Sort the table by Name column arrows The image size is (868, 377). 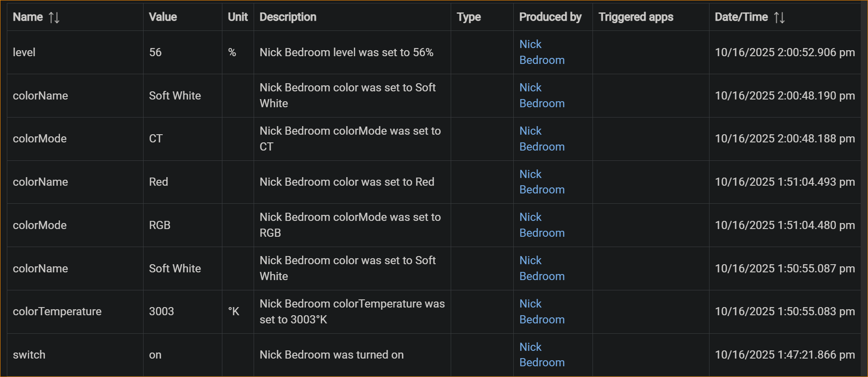click(54, 18)
